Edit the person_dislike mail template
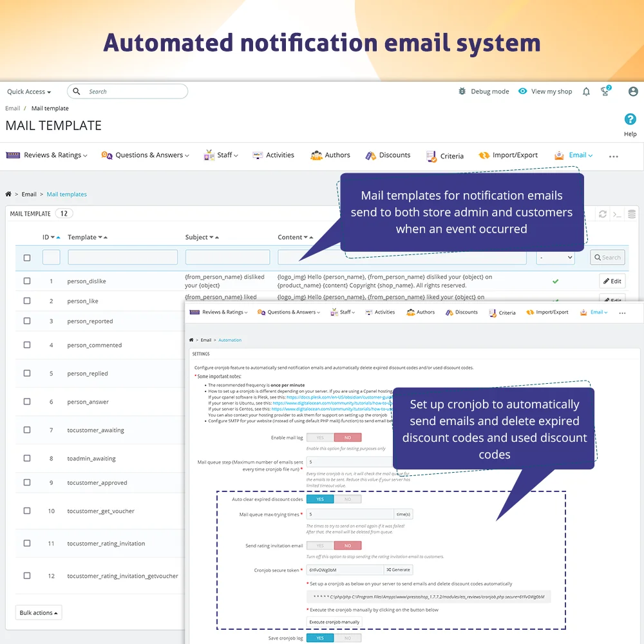 [611, 281]
